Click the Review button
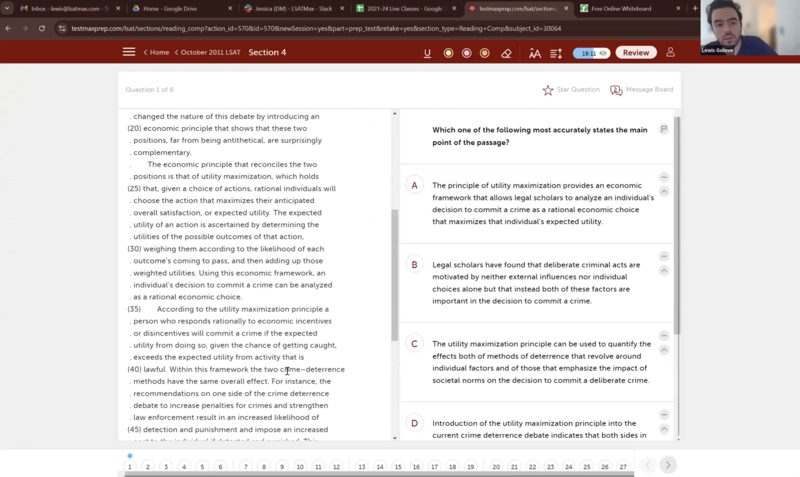Viewport: 800px width, 477px height. pos(636,53)
